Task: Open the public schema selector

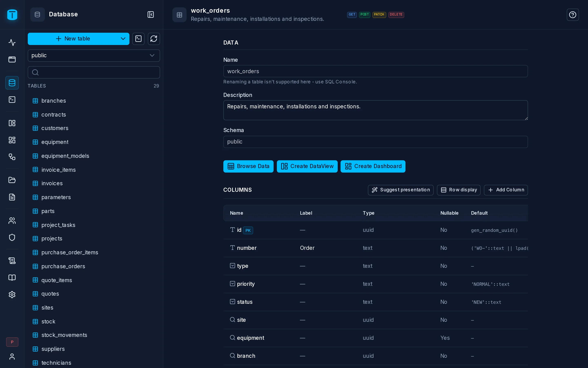Action: (x=94, y=55)
